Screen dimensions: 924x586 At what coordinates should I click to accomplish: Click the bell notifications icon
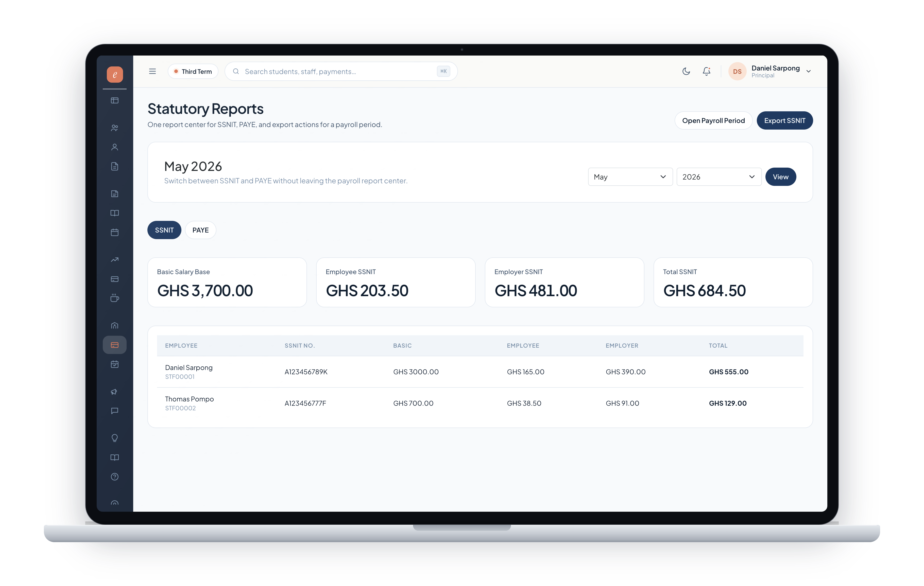706,71
